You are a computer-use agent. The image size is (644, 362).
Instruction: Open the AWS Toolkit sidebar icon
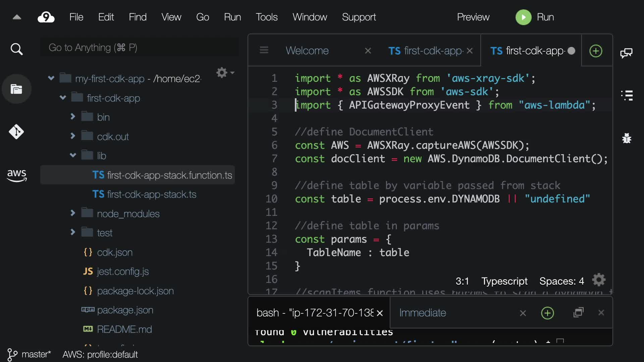point(16,175)
